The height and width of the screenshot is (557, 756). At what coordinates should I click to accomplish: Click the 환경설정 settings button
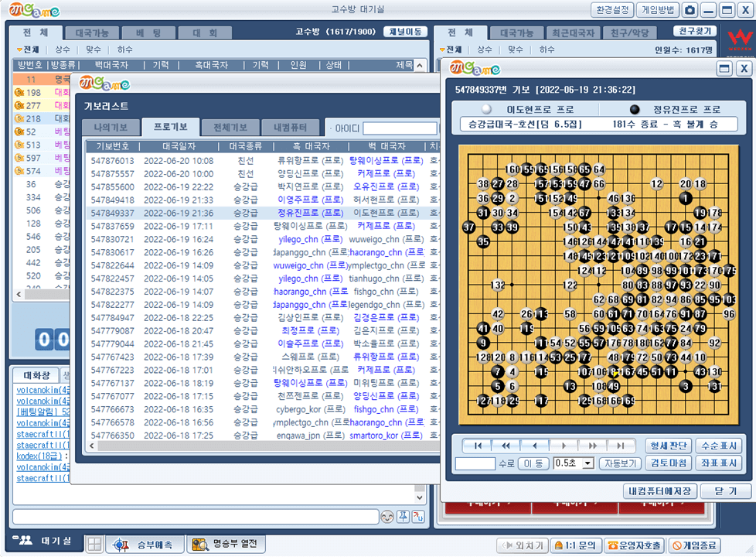[x=612, y=9]
